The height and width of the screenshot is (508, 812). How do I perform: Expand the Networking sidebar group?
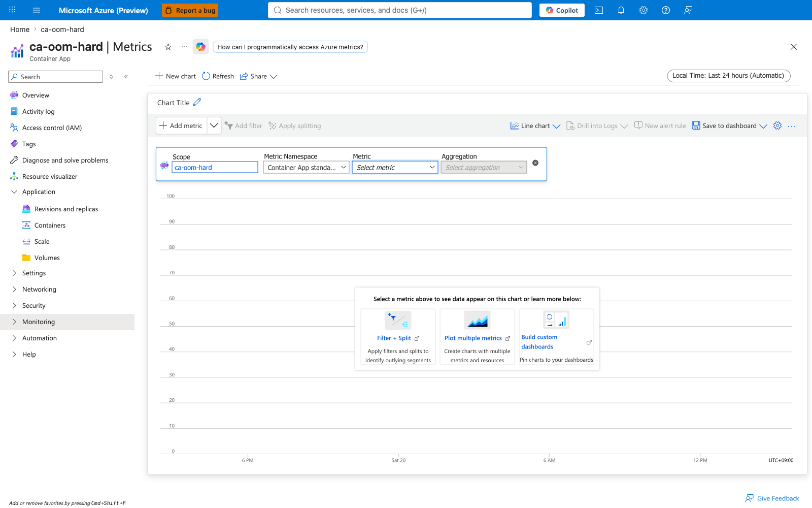(14, 289)
